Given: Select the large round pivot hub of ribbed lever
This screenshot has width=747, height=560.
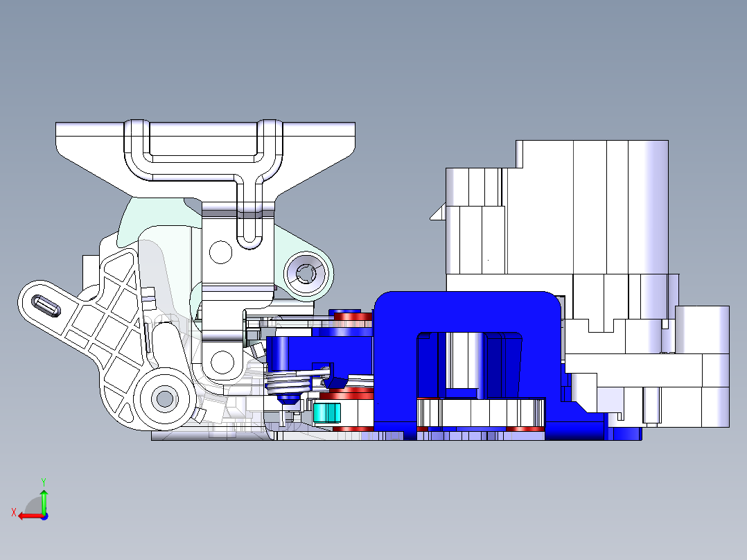Looking at the screenshot, I should point(165,399).
